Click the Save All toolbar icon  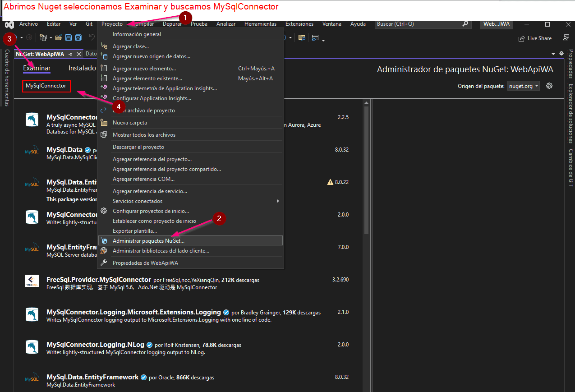pos(78,38)
